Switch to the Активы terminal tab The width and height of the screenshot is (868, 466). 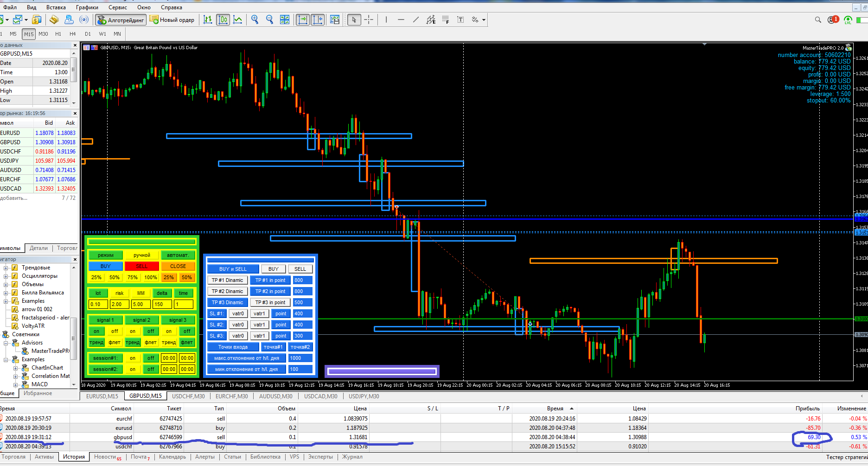pos(45,457)
